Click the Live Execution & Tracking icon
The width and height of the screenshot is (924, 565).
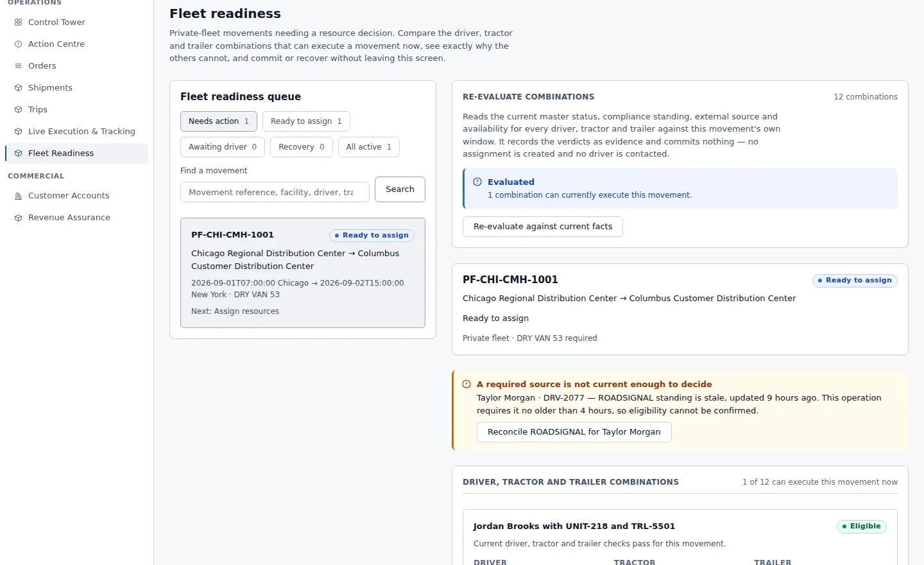[x=18, y=131]
